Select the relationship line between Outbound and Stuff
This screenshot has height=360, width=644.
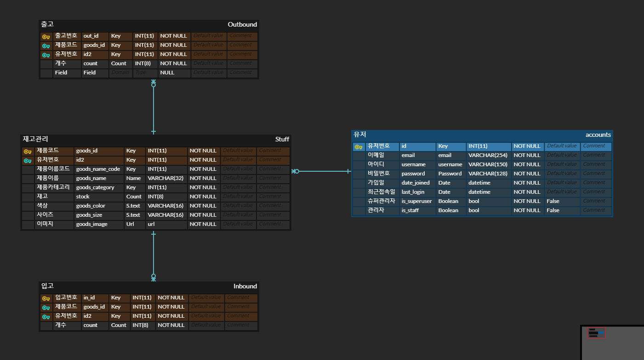coord(154,107)
